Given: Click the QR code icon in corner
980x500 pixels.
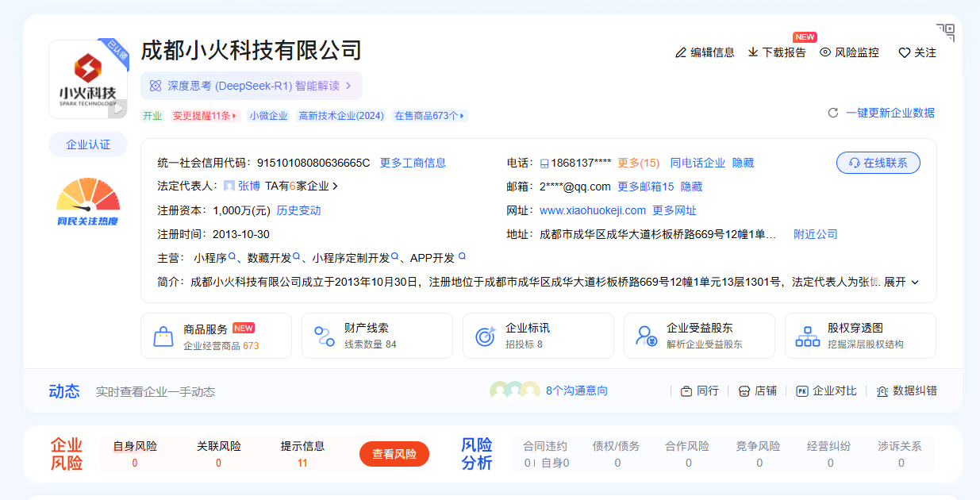Looking at the screenshot, I should tap(945, 33).
